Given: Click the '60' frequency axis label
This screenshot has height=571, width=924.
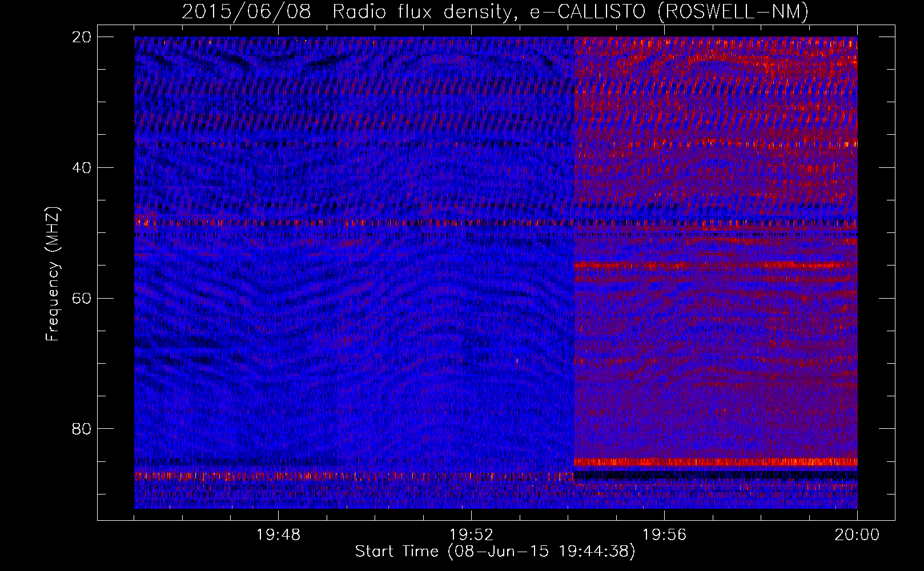Looking at the screenshot, I should pyautogui.click(x=82, y=298).
